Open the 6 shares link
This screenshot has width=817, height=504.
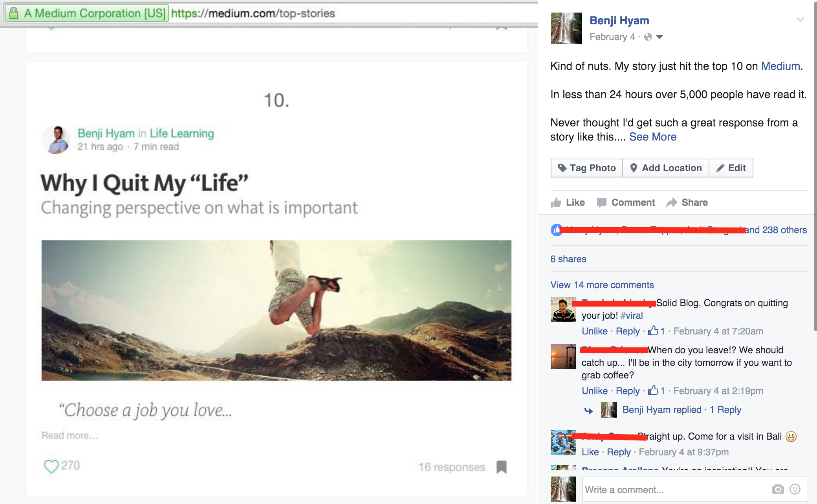point(568,259)
